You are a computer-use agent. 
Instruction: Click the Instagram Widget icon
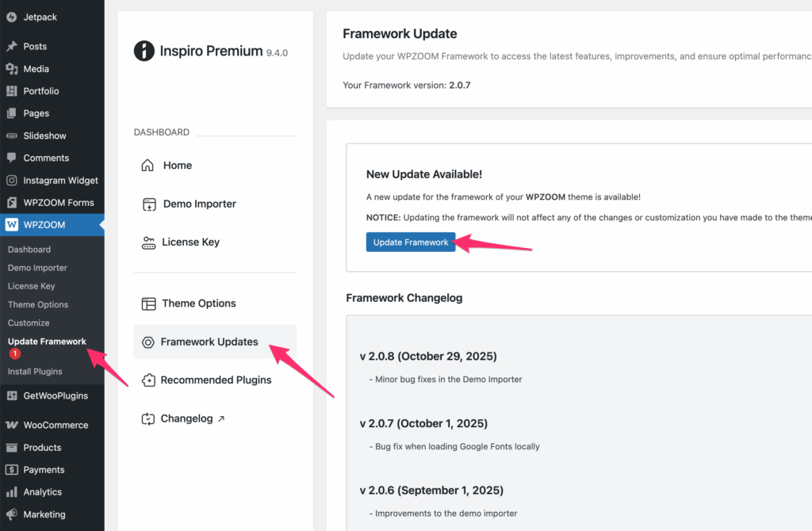coord(12,181)
